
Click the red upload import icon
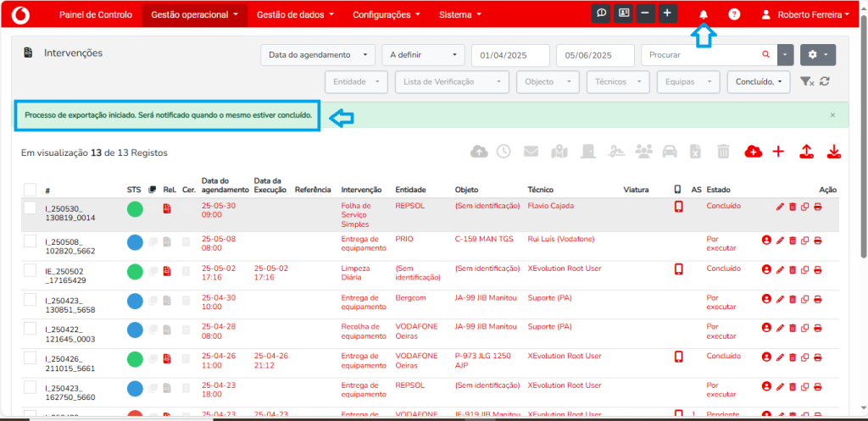(807, 152)
